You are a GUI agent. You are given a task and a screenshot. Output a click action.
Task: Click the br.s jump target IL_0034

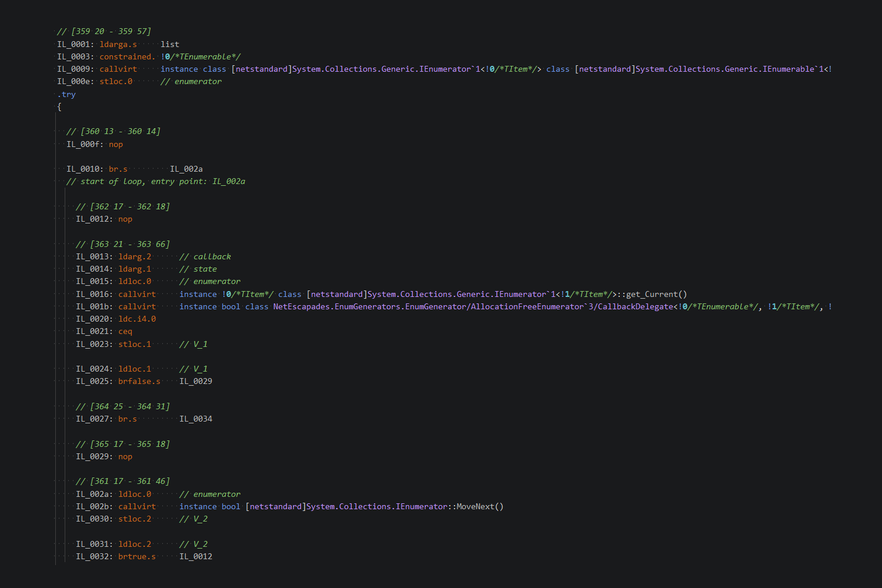pos(196,419)
